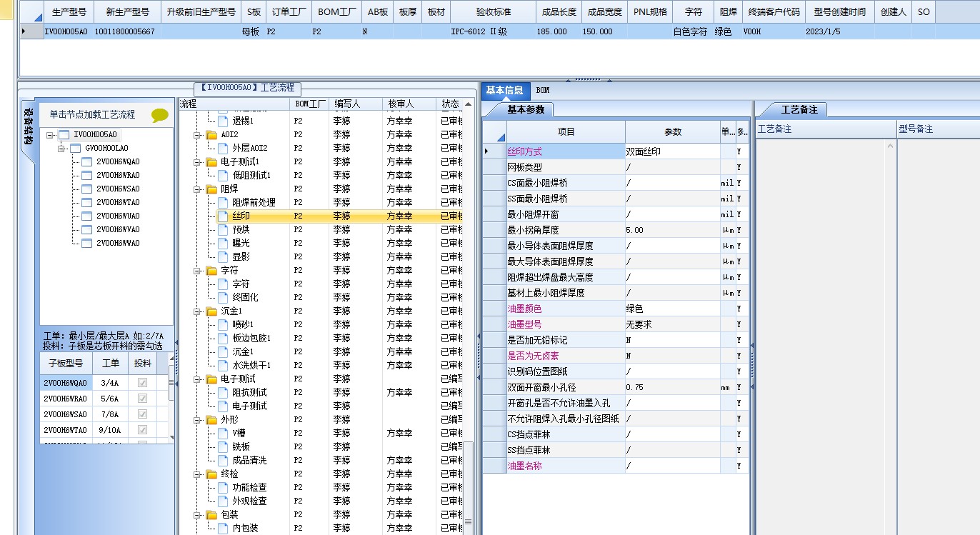The width and height of the screenshot is (980, 535).
Task: Toggle 投料 checkbox for 2V00H6WSA0
Action: (x=143, y=414)
